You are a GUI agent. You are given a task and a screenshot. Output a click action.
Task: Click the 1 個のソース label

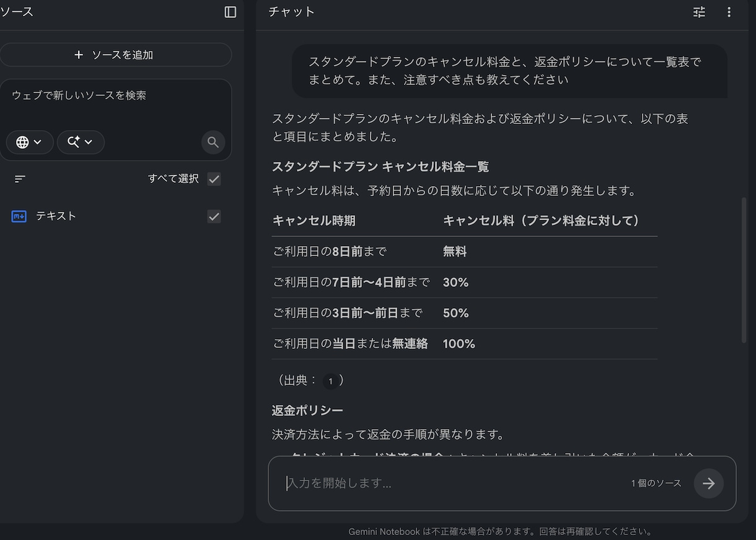tap(656, 484)
